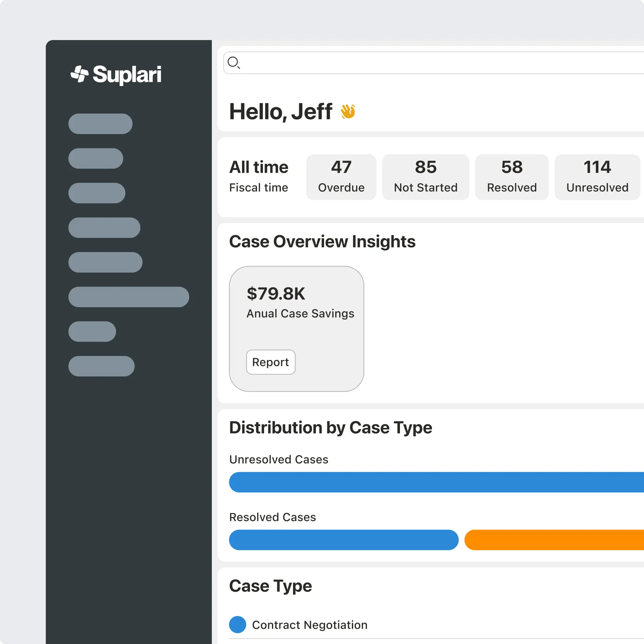Select the 85 Not Started card
The height and width of the screenshot is (644, 644).
coord(425,177)
